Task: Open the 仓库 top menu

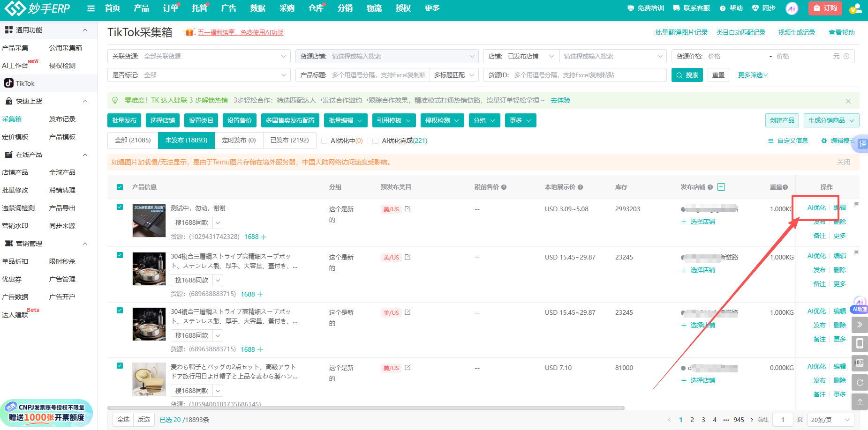Action: click(x=316, y=8)
